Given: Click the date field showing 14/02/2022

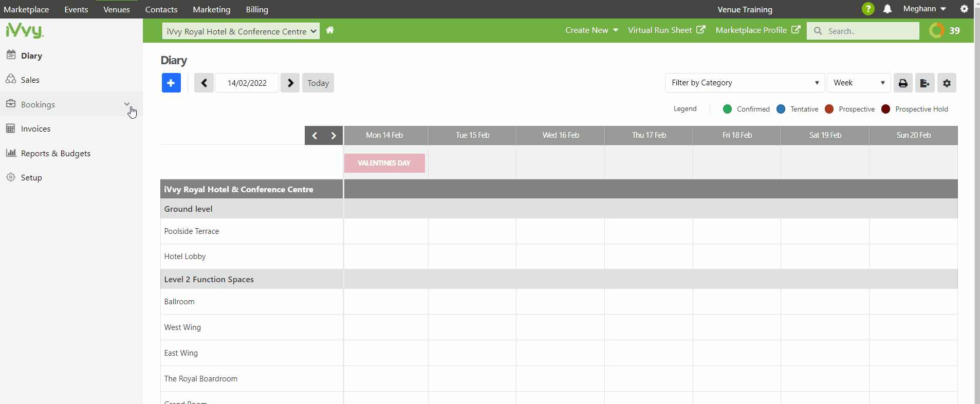Looking at the screenshot, I should tap(247, 83).
